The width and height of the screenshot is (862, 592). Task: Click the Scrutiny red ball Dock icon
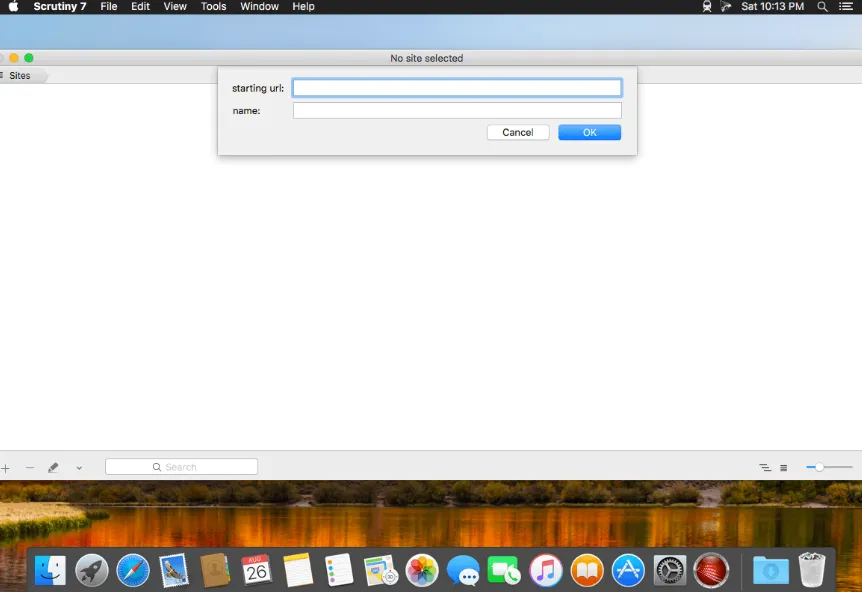click(711, 570)
